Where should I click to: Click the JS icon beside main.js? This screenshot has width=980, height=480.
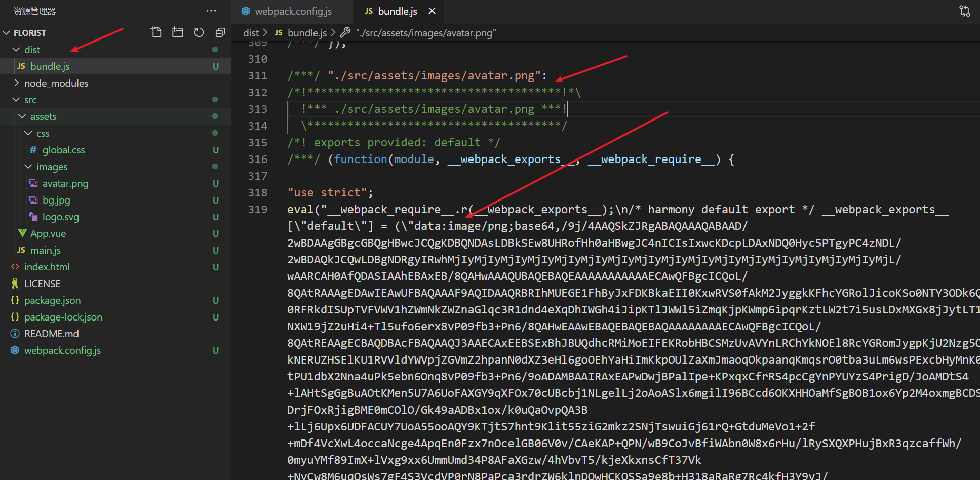pos(21,250)
